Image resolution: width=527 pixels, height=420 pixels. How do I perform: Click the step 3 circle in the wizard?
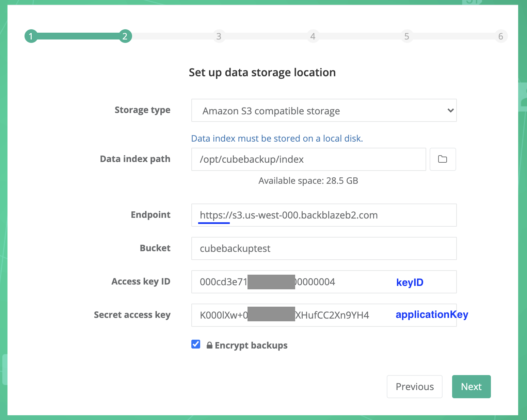coord(219,36)
